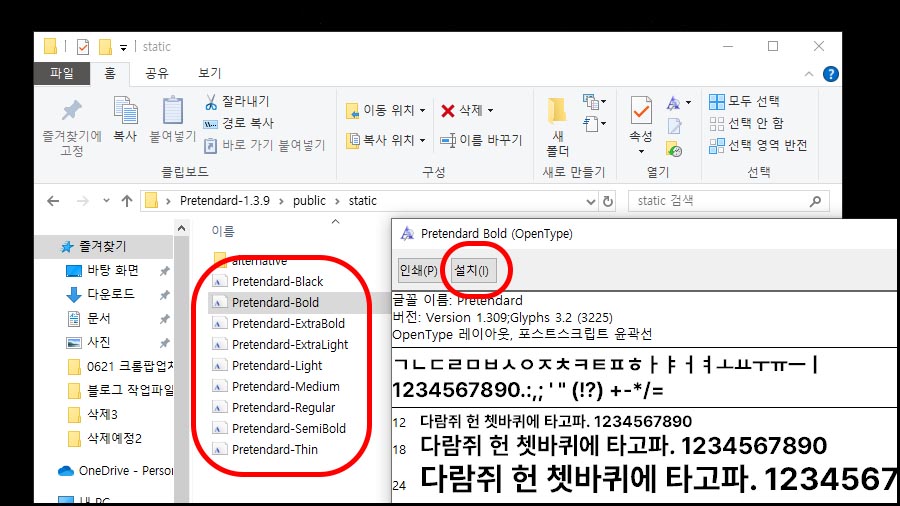
Task: Create a New folder (새 폴더)
Action: click(x=557, y=126)
